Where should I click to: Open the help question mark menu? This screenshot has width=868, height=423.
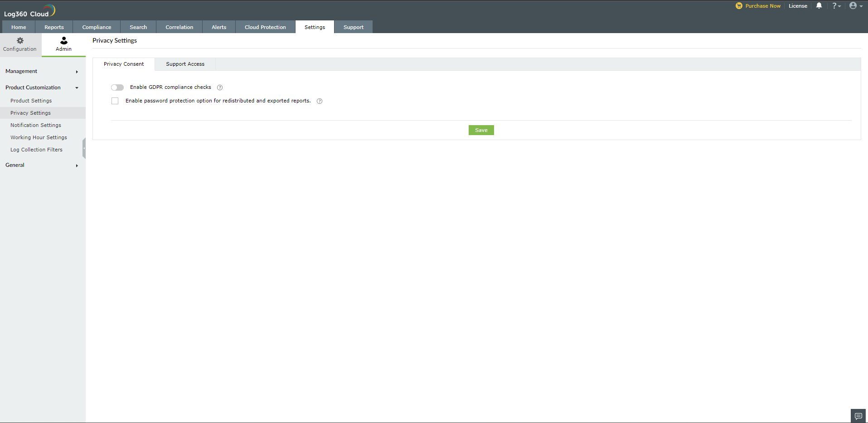tap(836, 6)
